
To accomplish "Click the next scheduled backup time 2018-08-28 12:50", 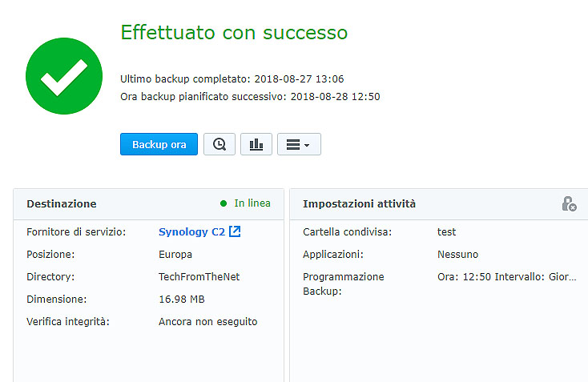I will 334,97.
